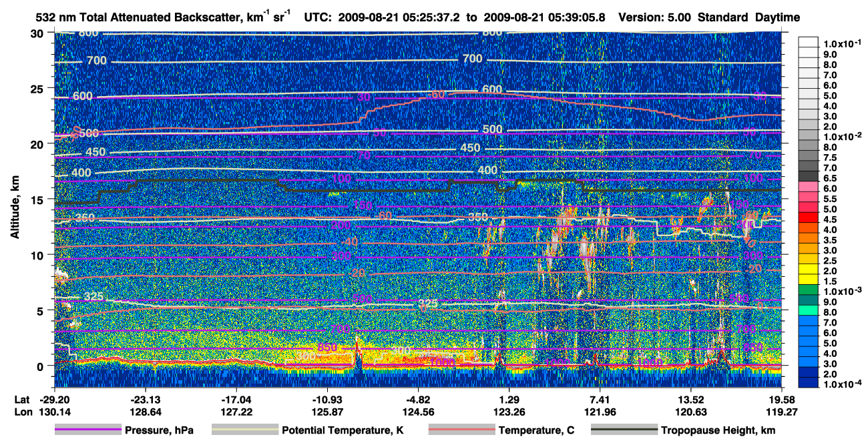The width and height of the screenshot is (868, 445).
Task: Click colorbar label '1.5'
Action: [831, 282]
